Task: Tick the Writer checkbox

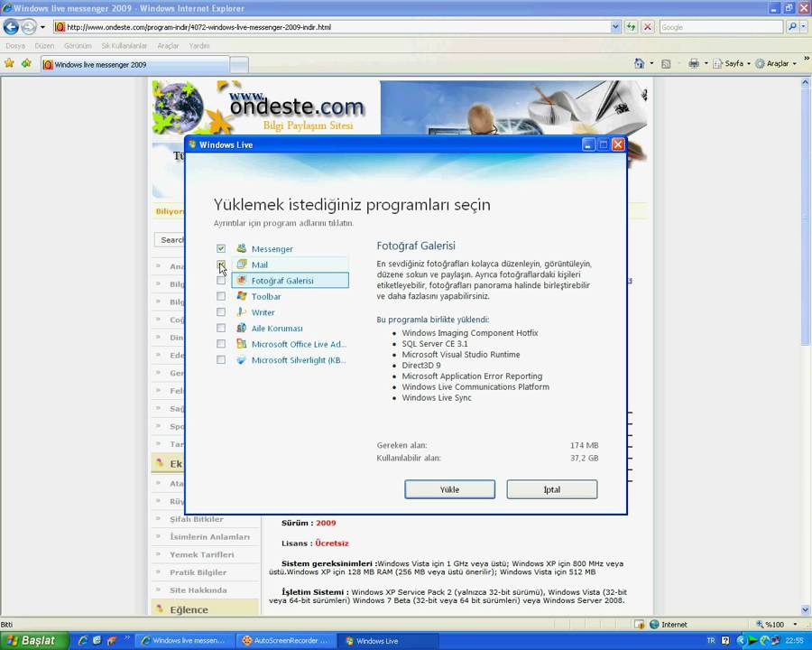Action: 221,312
